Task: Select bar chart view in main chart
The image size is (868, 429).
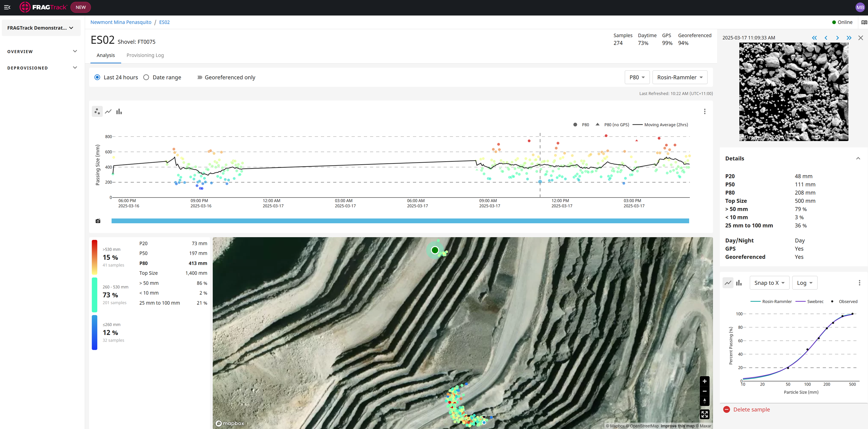Action: pyautogui.click(x=119, y=111)
